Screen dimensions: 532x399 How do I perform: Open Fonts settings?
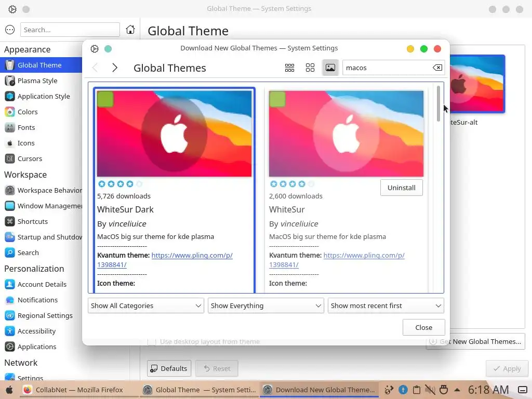coord(41,128)
